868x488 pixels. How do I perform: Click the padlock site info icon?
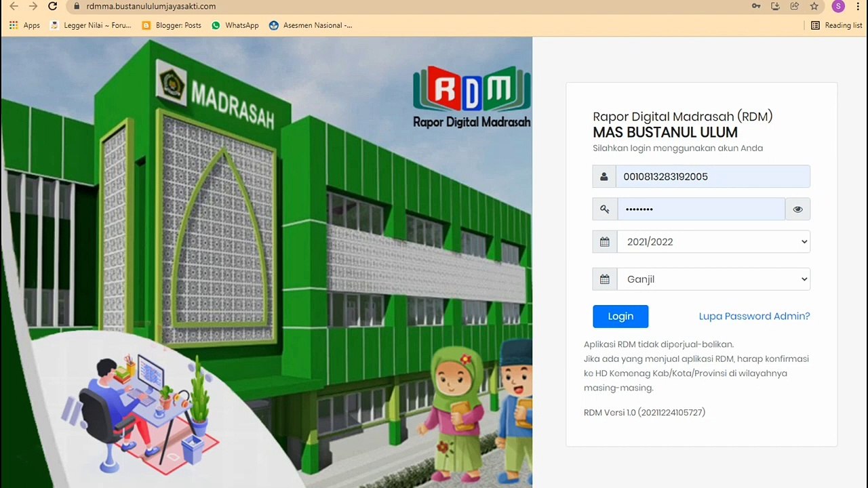[77, 6]
